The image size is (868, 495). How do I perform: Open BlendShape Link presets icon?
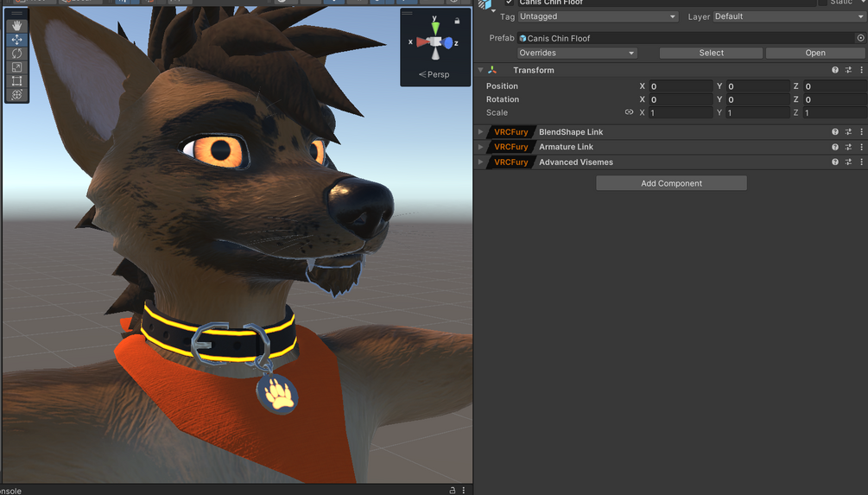click(848, 132)
